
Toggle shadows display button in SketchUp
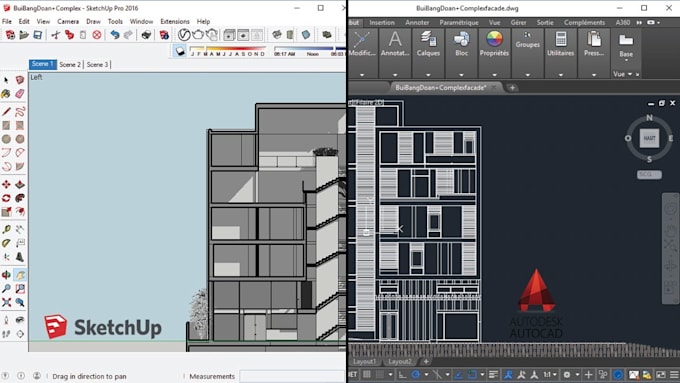(x=180, y=51)
